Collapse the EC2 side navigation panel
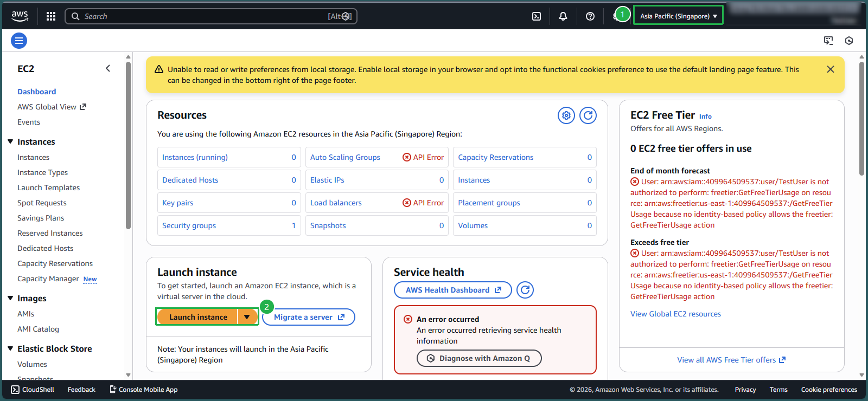The height and width of the screenshot is (401, 868). click(x=108, y=68)
